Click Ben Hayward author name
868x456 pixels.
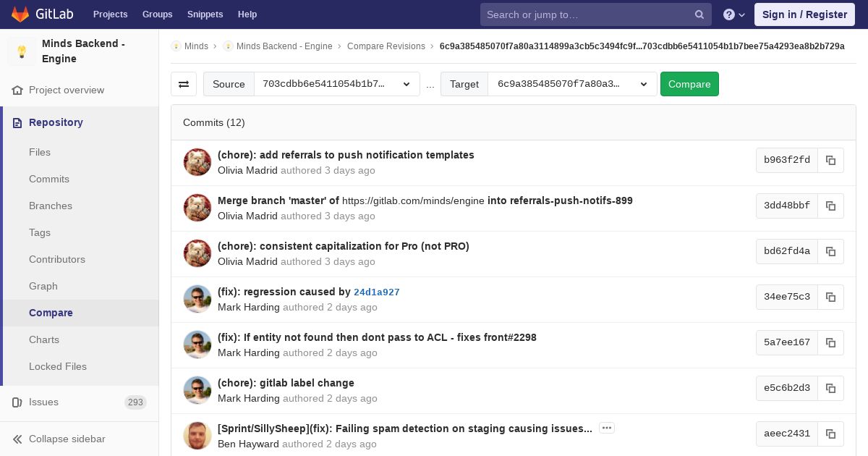click(x=248, y=444)
